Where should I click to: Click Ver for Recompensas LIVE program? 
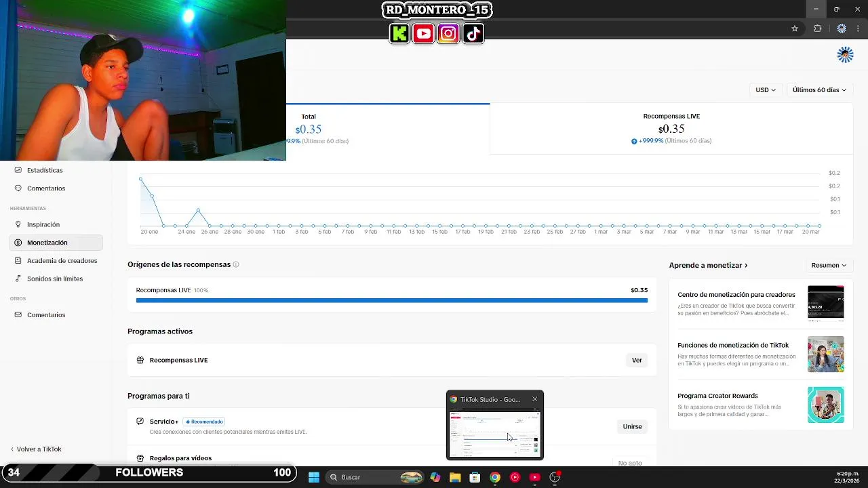pyautogui.click(x=637, y=360)
